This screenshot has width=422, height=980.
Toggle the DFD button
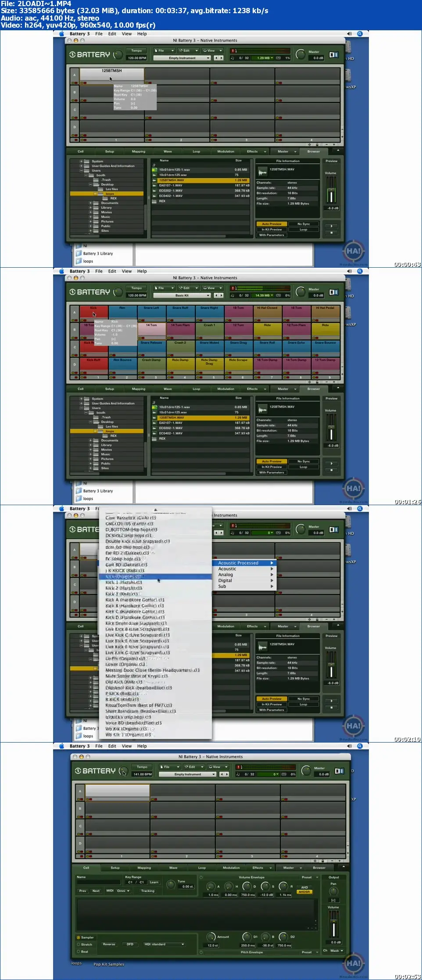point(130,944)
